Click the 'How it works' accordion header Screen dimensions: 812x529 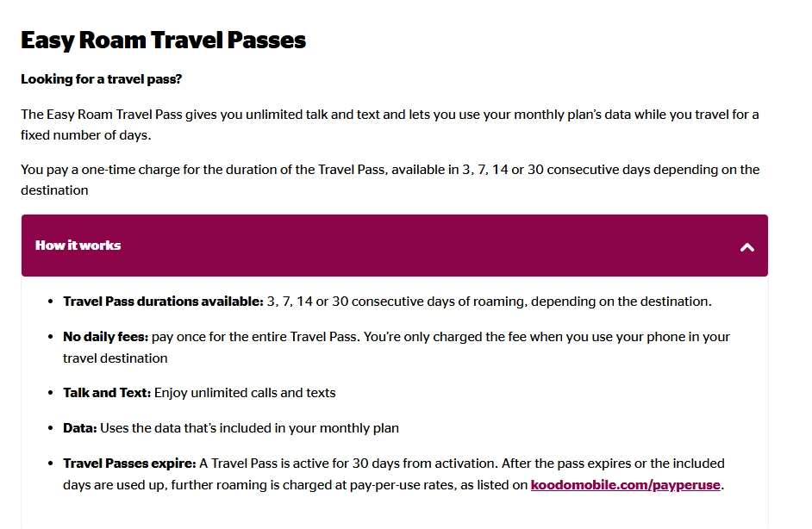395,246
